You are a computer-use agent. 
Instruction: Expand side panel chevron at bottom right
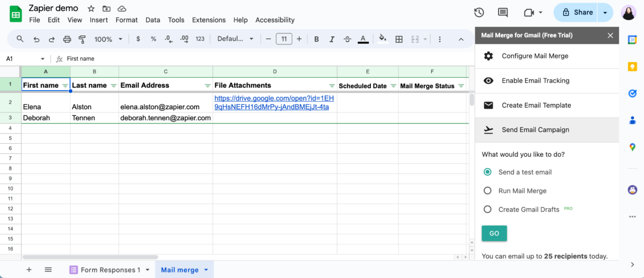click(632, 265)
